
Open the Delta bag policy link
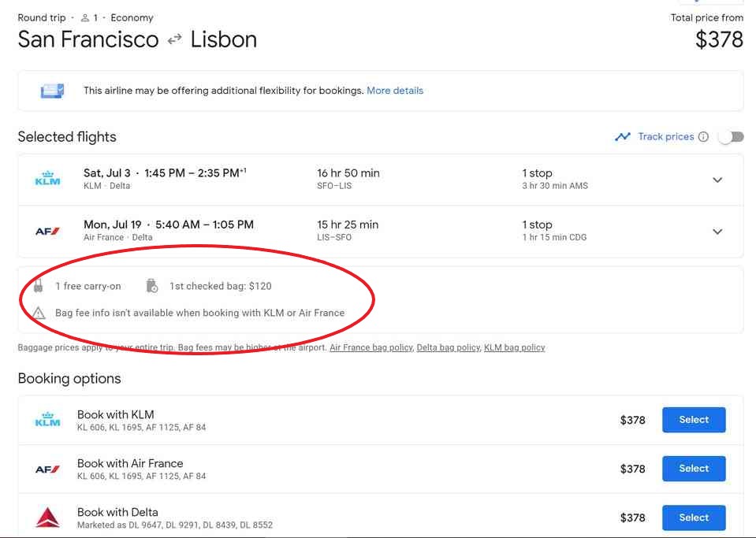448,347
